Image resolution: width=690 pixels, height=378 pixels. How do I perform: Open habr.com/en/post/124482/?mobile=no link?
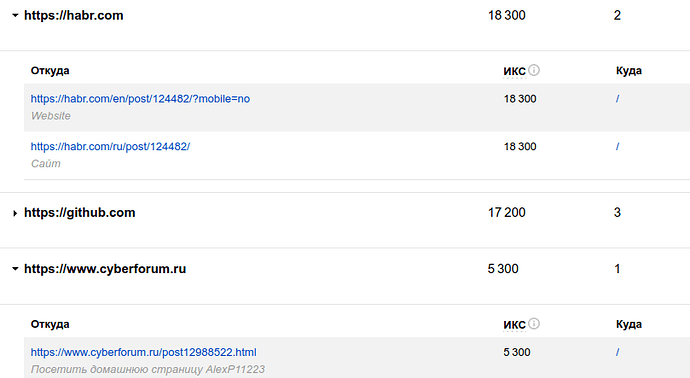pyautogui.click(x=140, y=99)
